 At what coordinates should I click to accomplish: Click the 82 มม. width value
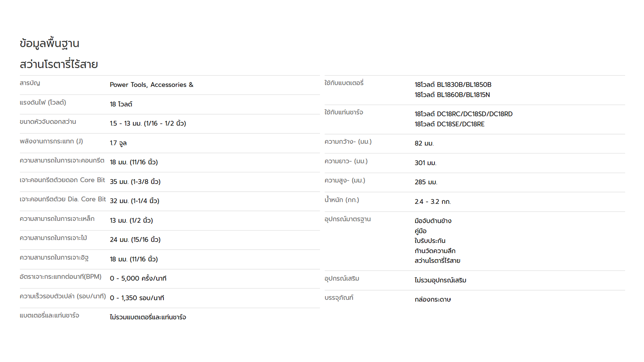424,143
